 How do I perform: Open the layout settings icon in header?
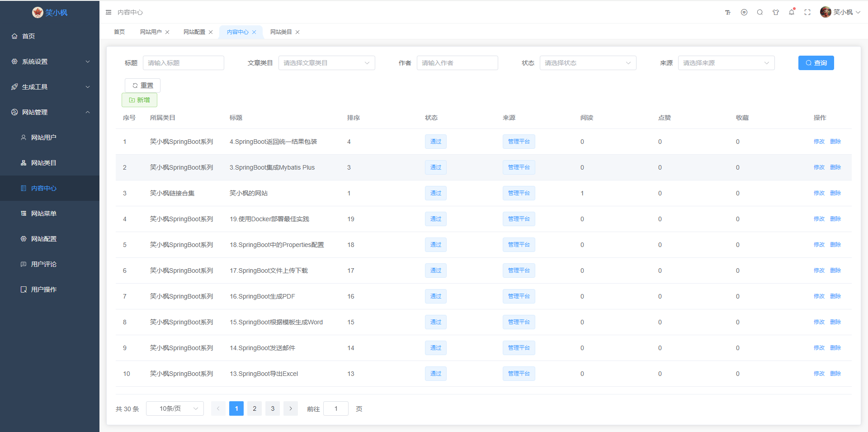744,12
